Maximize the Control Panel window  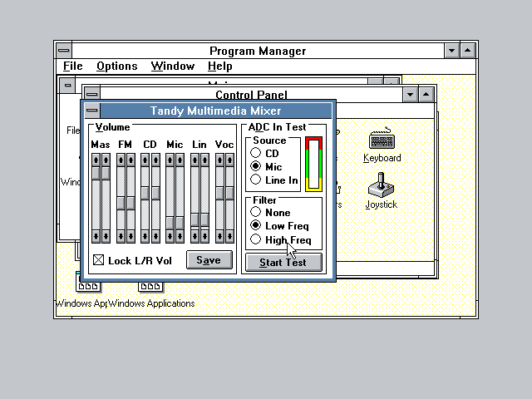click(426, 94)
